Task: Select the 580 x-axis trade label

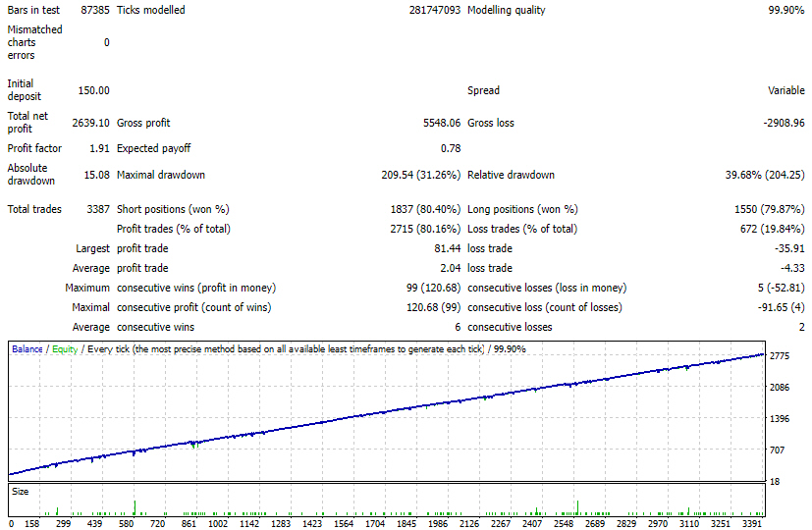Action: [126, 524]
